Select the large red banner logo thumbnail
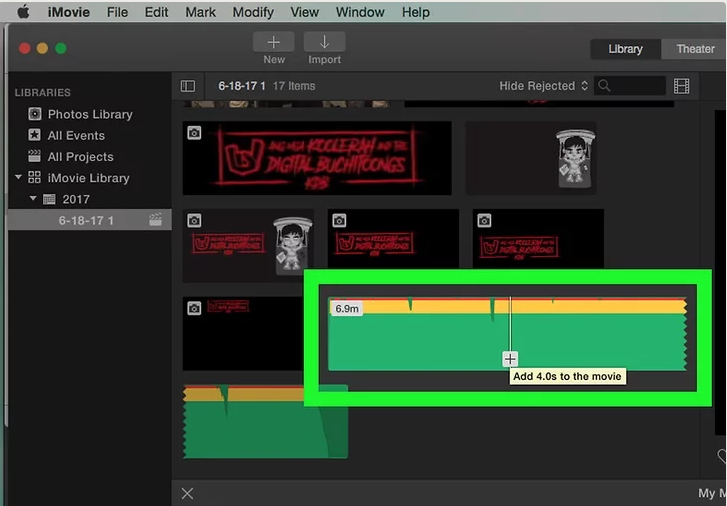This screenshot has height=506, width=727. click(317, 158)
